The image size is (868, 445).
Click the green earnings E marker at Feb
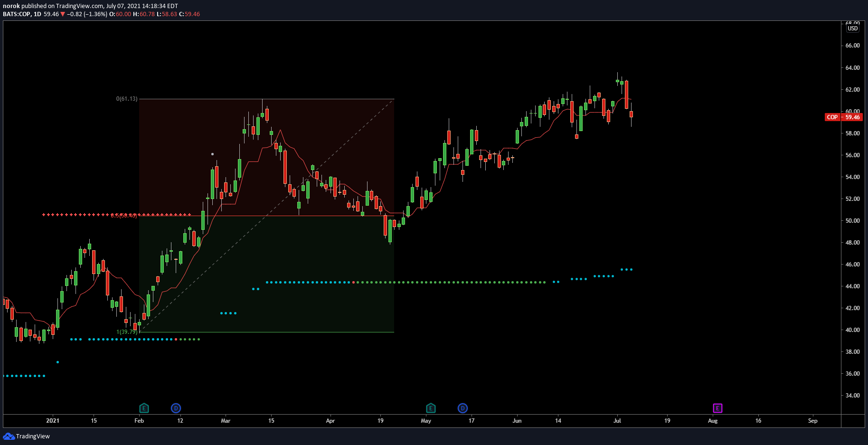tap(144, 408)
